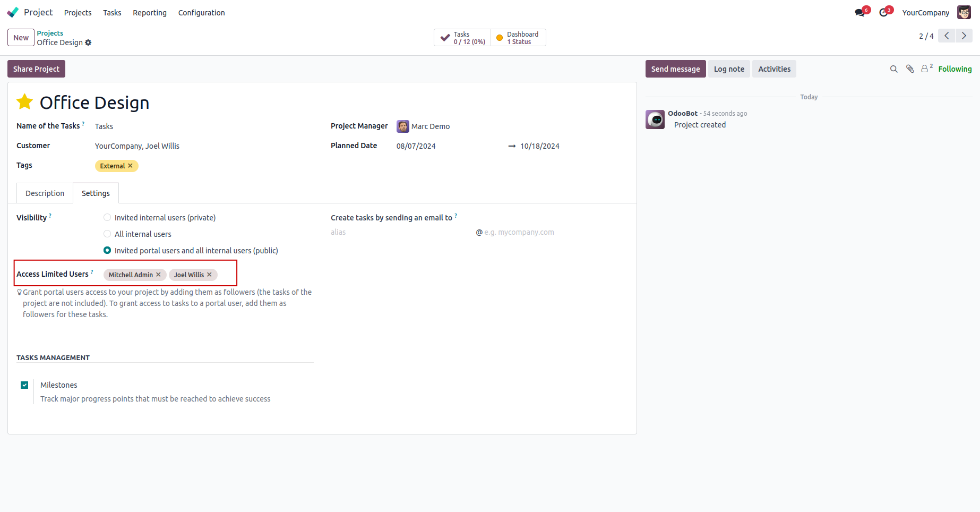Toggle the favorite star for Office Design
The height and width of the screenshot is (512, 980).
(25, 102)
